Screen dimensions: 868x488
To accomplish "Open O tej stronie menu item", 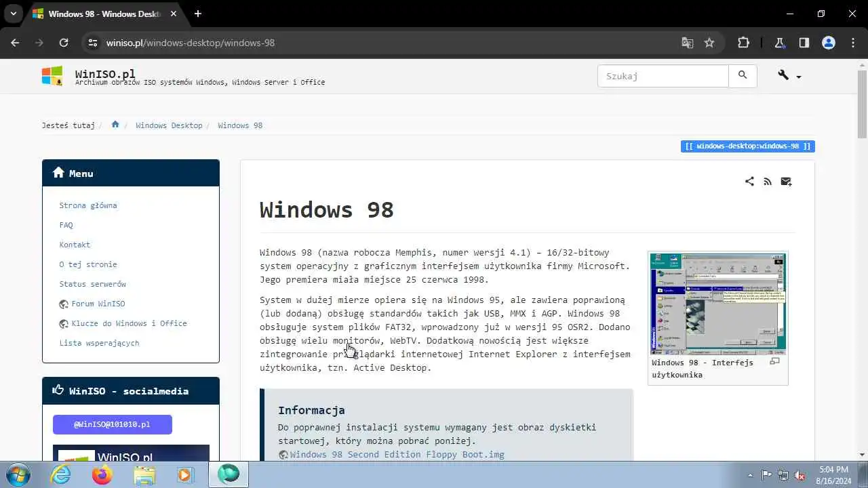I will pyautogui.click(x=88, y=264).
